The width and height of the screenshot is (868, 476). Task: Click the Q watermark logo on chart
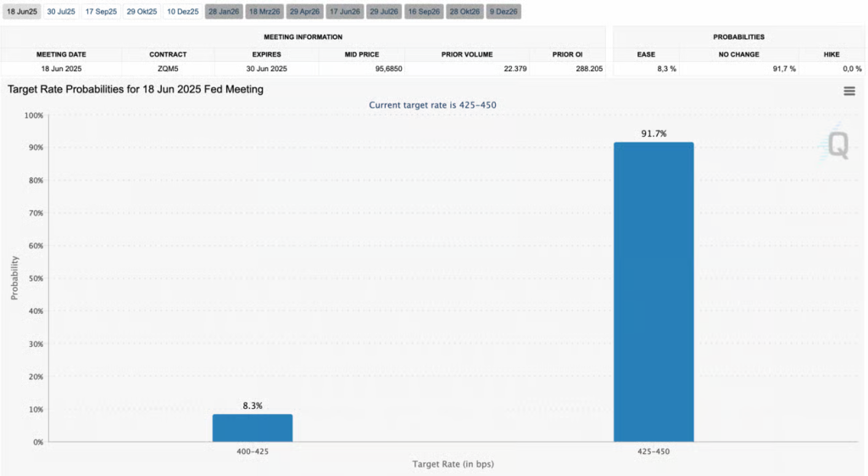tap(837, 146)
